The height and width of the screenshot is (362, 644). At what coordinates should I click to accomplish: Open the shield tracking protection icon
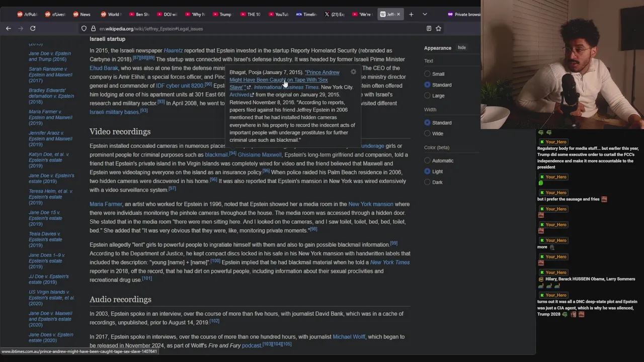pos(84,29)
